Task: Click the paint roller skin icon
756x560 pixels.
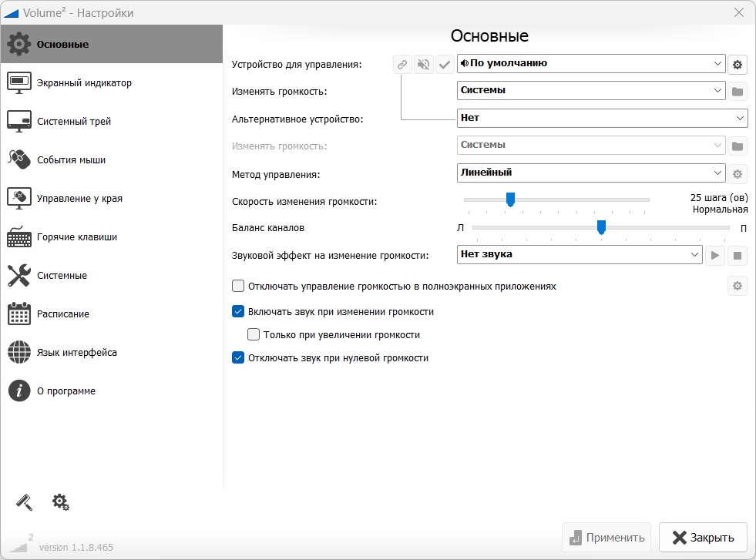Action: pos(24,502)
